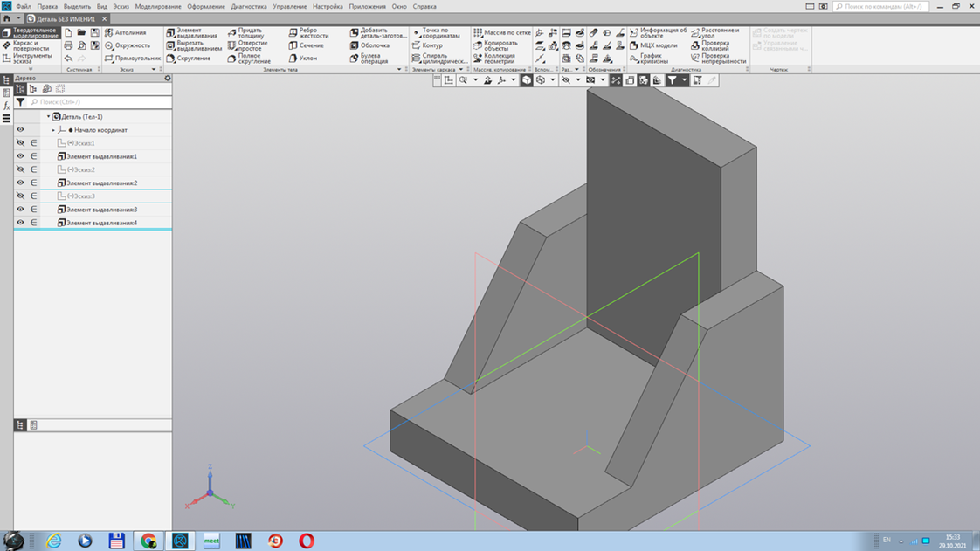
Task: Switch to Инструменты эскиза toolset
Action: 30,59
